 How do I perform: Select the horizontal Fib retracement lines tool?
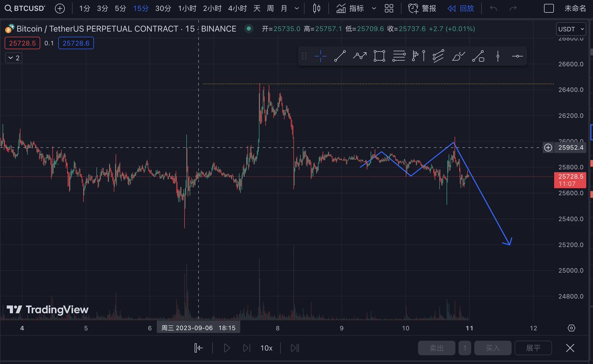click(399, 56)
